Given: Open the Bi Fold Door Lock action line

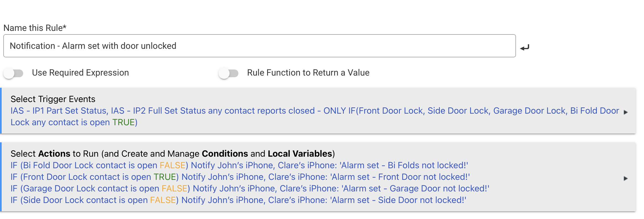Looking at the screenshot, I should (239, 165).
